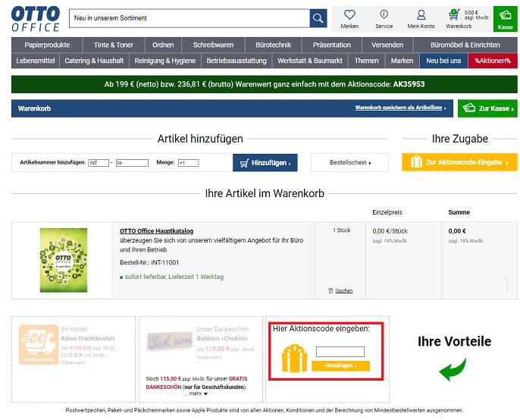Click the Hauptkatalog product thumbnail
The image size is (520, 420).
(64, 260)
